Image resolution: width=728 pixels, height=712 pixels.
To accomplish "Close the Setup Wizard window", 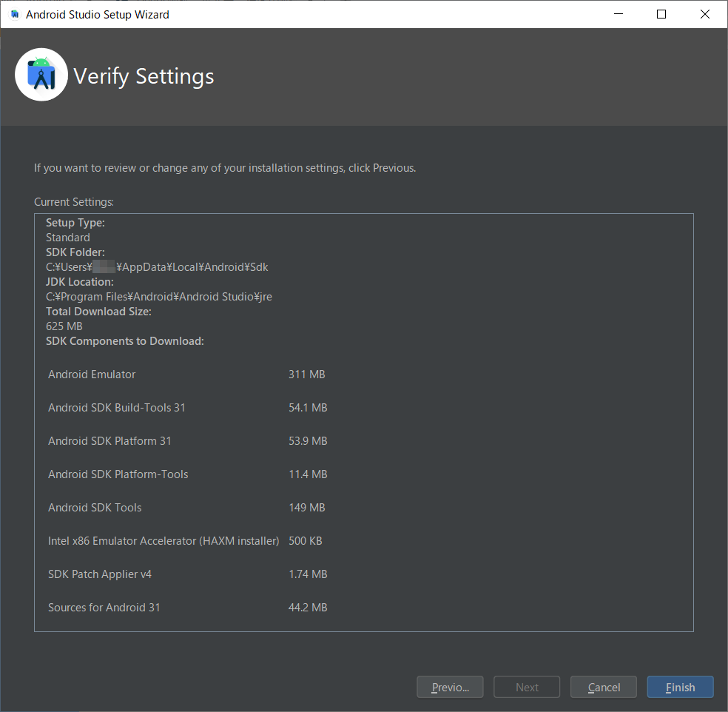I will 704,14.
